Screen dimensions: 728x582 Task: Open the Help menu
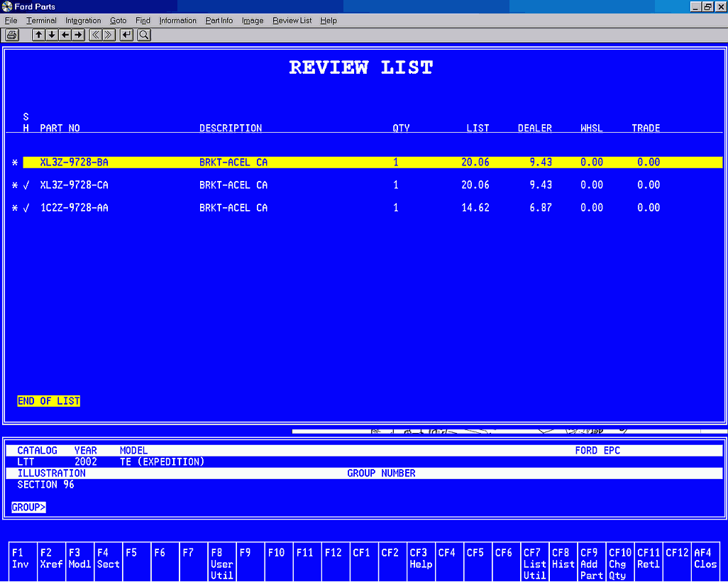click(x=329, y=21)
